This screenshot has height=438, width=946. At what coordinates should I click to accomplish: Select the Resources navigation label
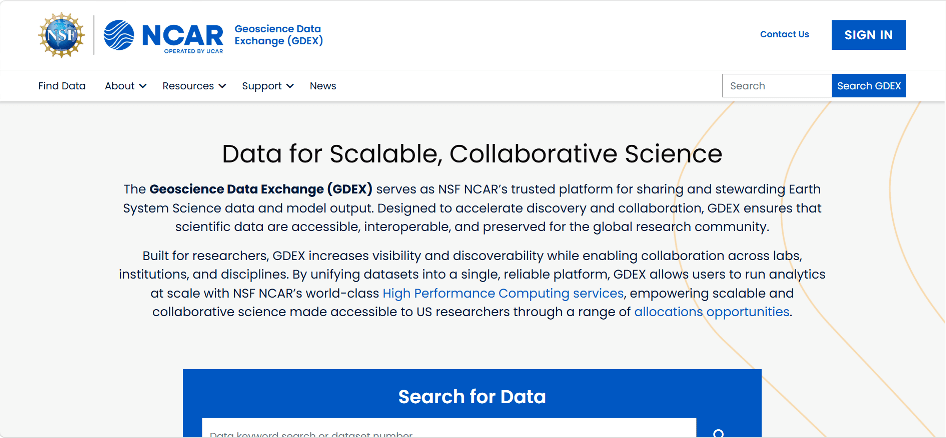(x=188, y=86)
